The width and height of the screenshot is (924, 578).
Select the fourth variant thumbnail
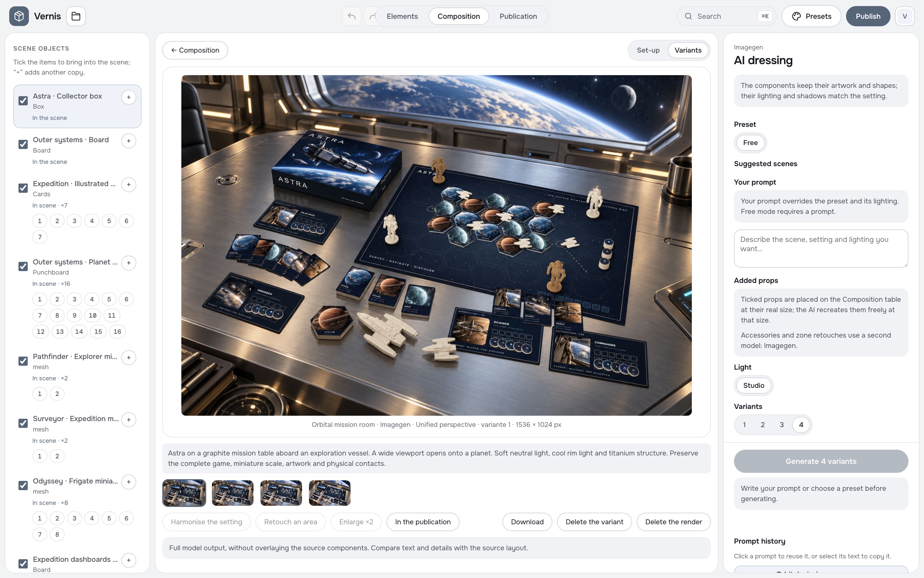pos(329,493)
